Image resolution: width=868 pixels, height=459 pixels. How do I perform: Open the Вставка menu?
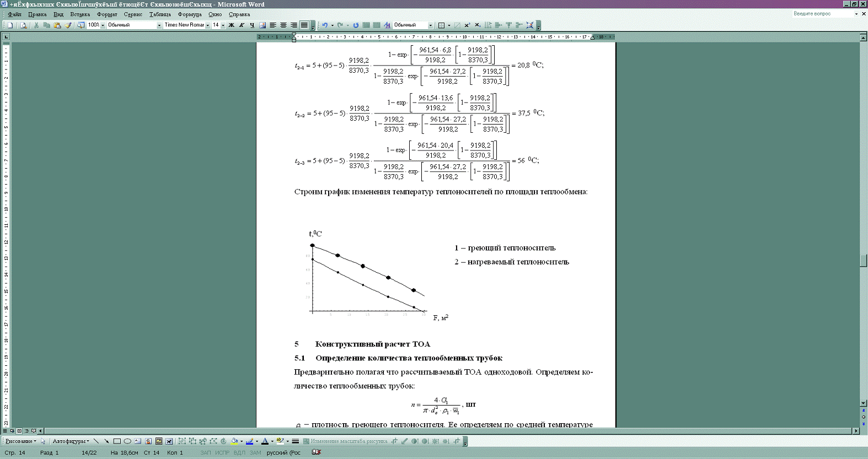click(80, 14)
